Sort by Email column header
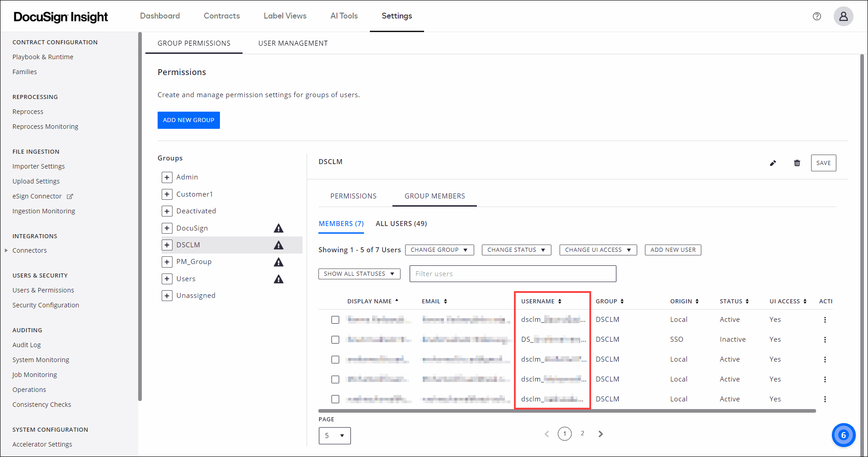868x457 pixels. (434, 302)
